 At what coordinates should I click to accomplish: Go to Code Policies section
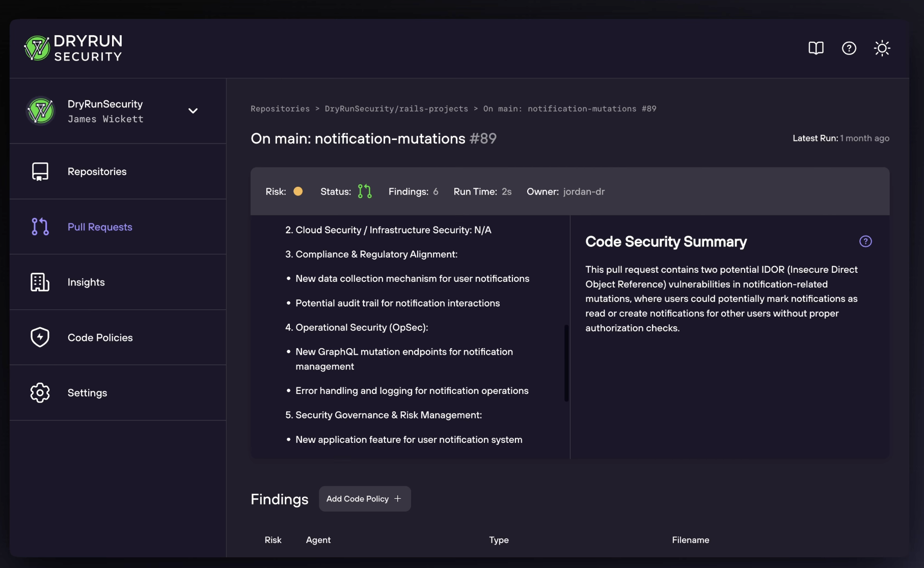pos(100,337)
